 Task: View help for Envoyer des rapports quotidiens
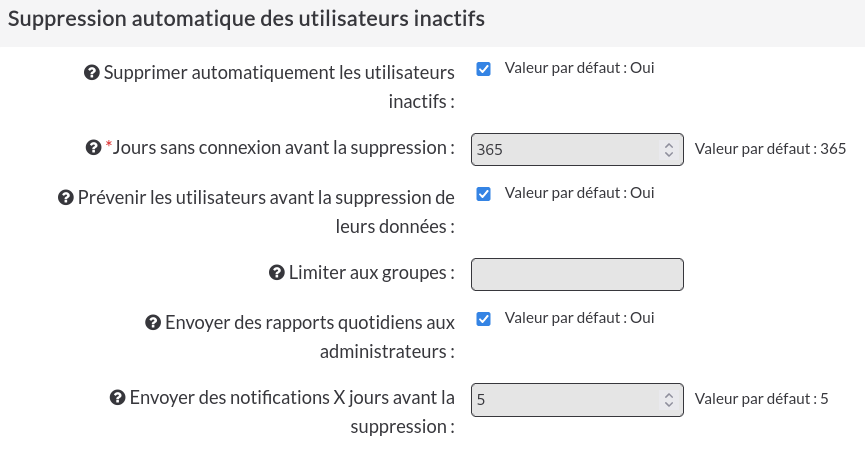point(153,323)
